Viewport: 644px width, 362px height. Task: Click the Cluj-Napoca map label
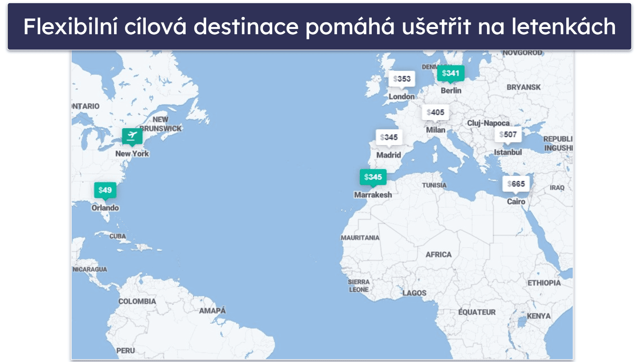[x=488, y=123]
